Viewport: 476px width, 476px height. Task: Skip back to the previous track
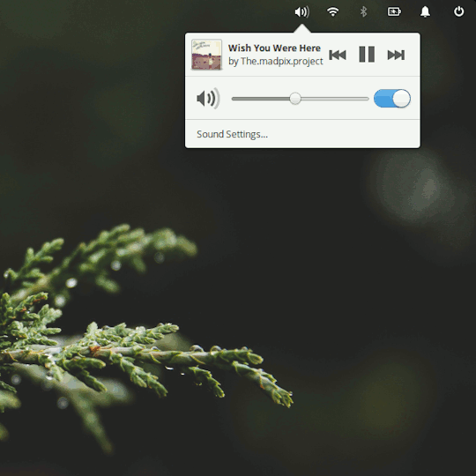coord(338,55)
